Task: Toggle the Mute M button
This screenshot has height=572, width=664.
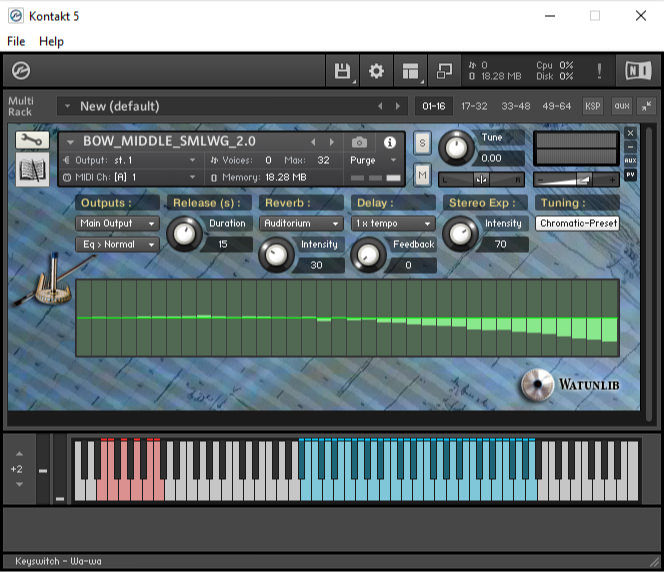Action: (422, 175)
